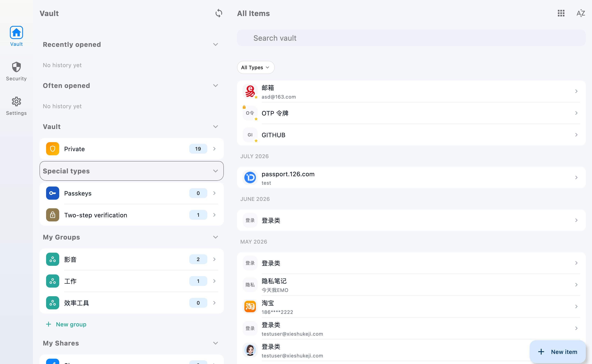Open the GITHUB item title
Screen dimensions: 592x364
click(273, 135)
